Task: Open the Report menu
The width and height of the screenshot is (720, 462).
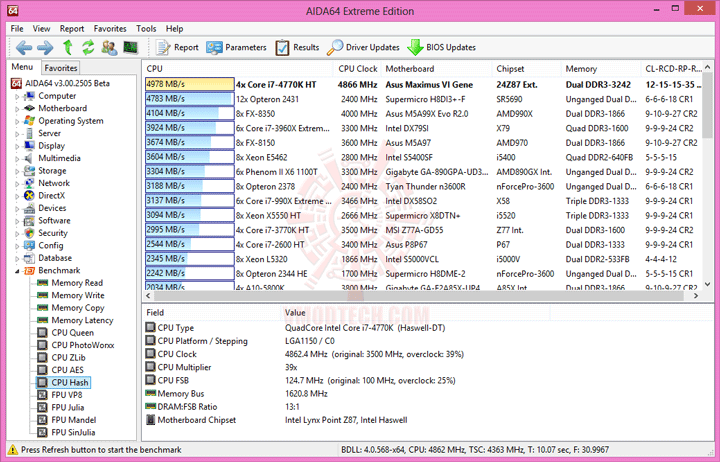Action: [x=72, y=28]
